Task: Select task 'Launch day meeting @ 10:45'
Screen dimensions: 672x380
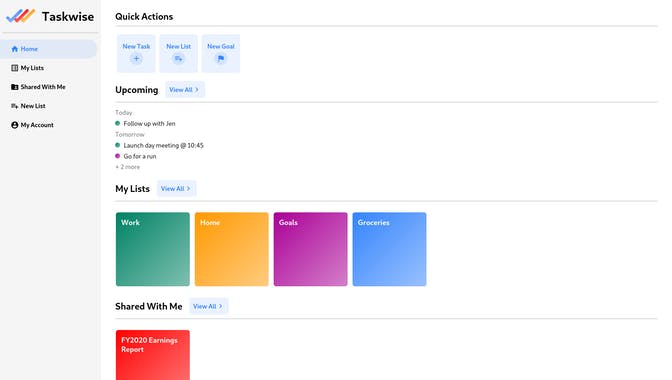Action: [163, 145]
